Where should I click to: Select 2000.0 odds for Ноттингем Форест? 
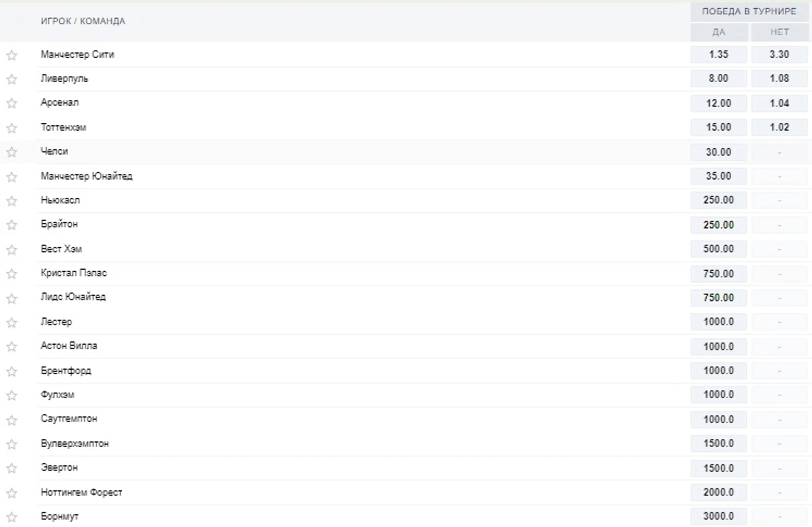(x=719, y=492)
